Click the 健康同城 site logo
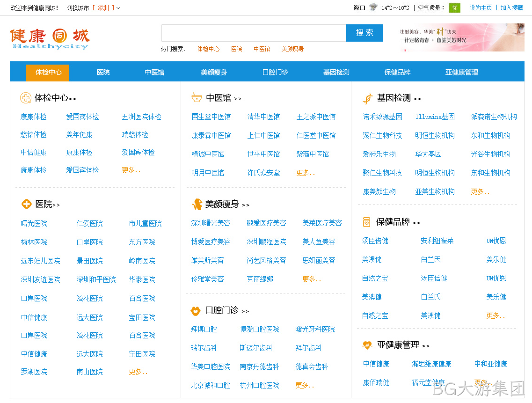This screenshot has width=532, height=403. (x=50, y=39)
